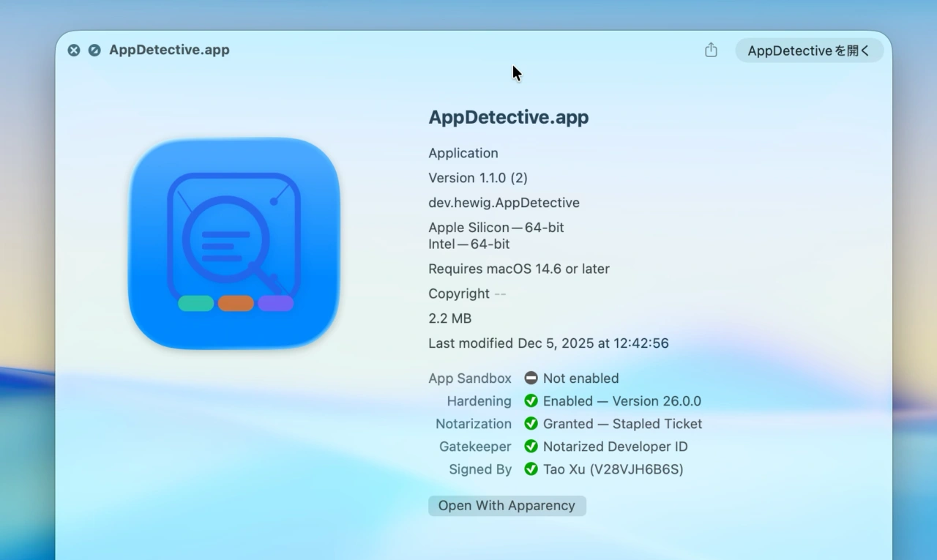The width and height of the screenshot is (937, 560).
Task: Click the Signed By verification checkmark
Action: 531,469
